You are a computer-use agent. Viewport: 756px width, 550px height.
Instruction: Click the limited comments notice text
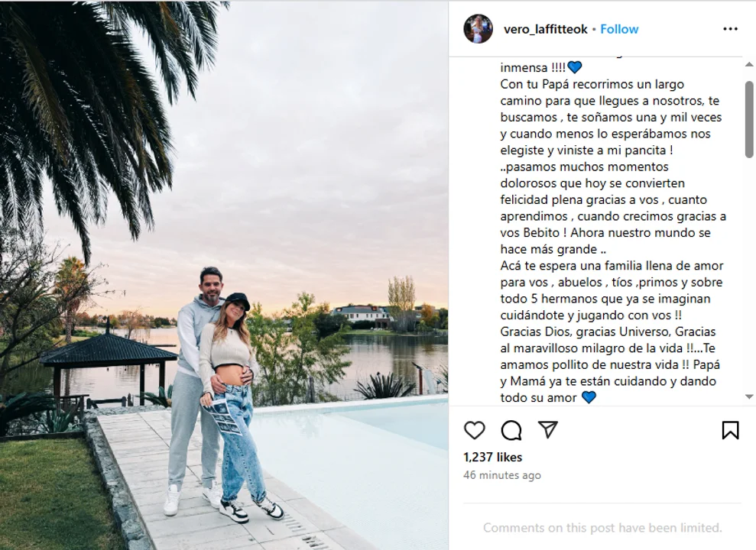602,528
